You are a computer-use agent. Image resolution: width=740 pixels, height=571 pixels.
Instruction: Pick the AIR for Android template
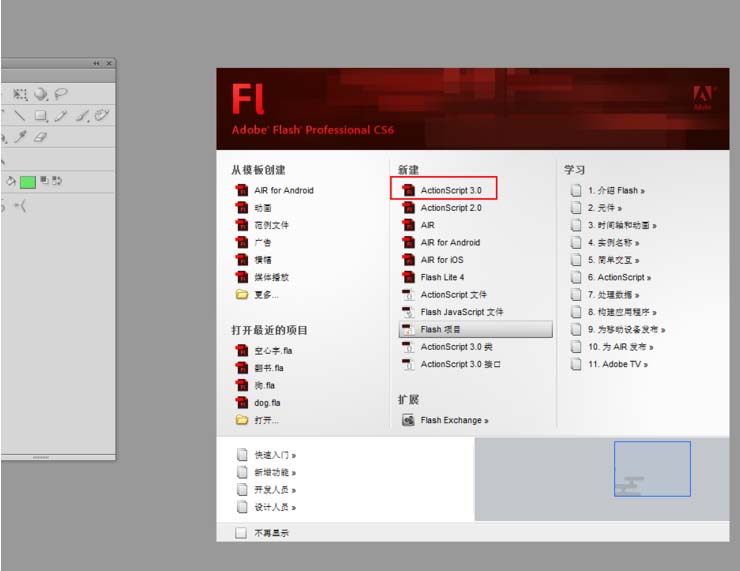[274, 190]
